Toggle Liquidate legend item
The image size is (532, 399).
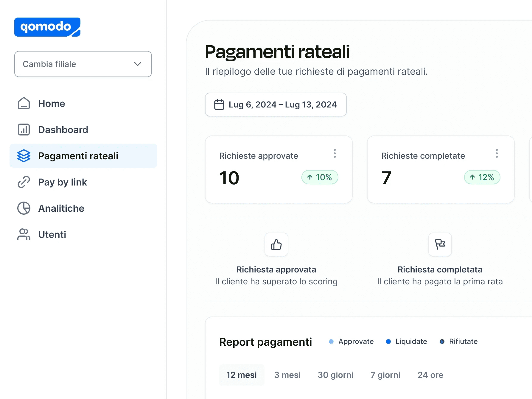pyautogui.click(x=407, y=342)
